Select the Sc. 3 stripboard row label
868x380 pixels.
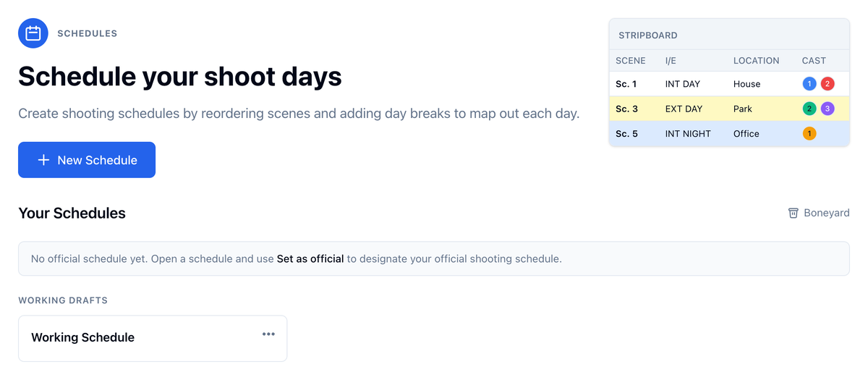tap(627, 109)
